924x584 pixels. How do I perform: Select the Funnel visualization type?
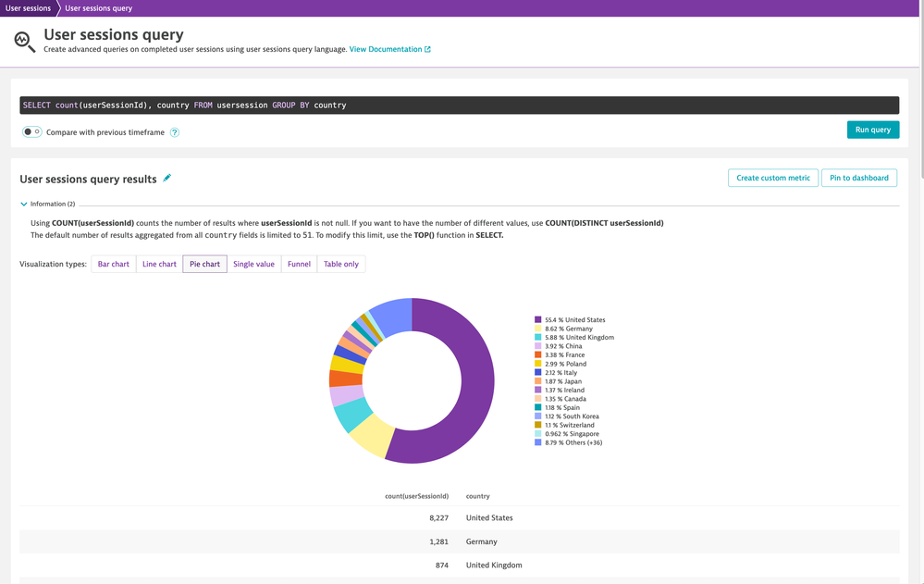tap(299, 265)
